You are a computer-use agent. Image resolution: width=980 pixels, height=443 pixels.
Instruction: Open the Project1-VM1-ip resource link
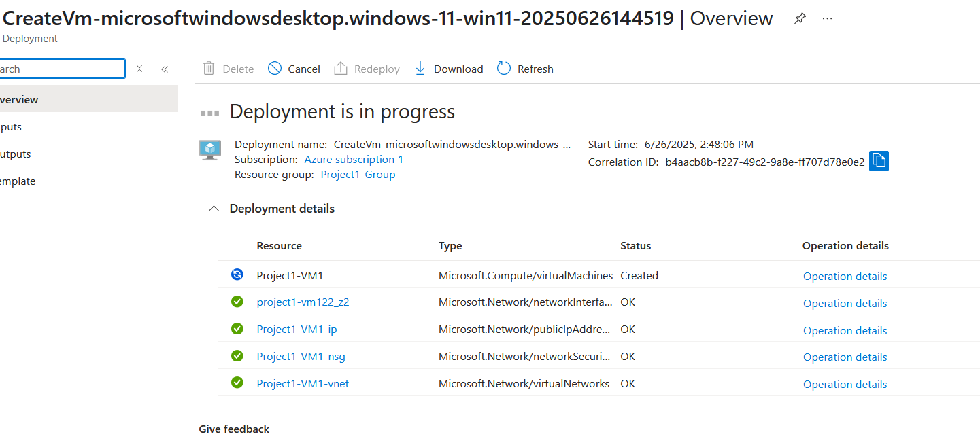[297, 330]
